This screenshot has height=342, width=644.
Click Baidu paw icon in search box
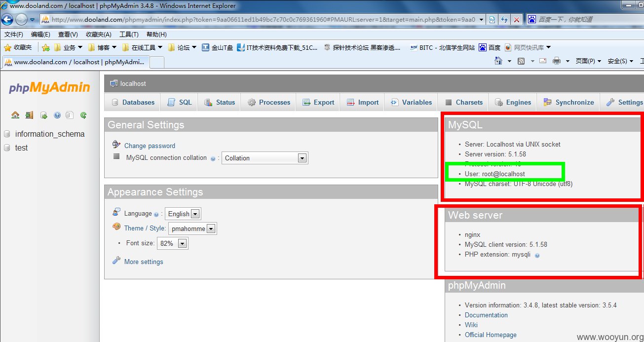[532, 20]
